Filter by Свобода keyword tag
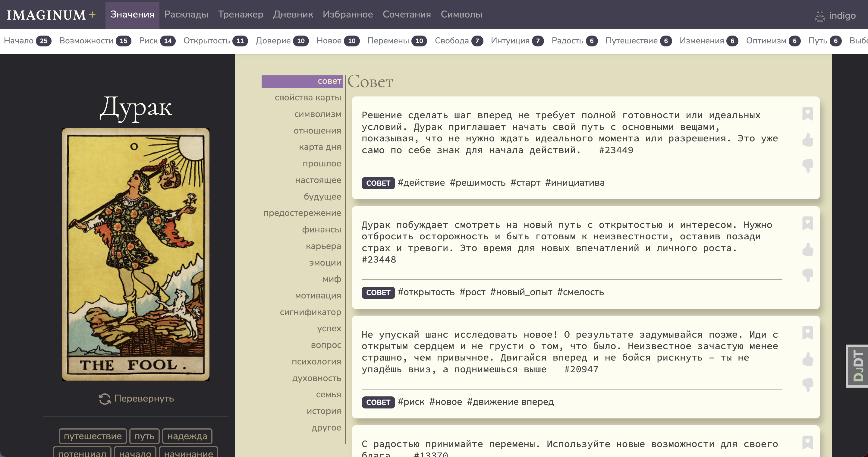The height and width of the screenshot is (457, 868). click(x=459, y=41)
